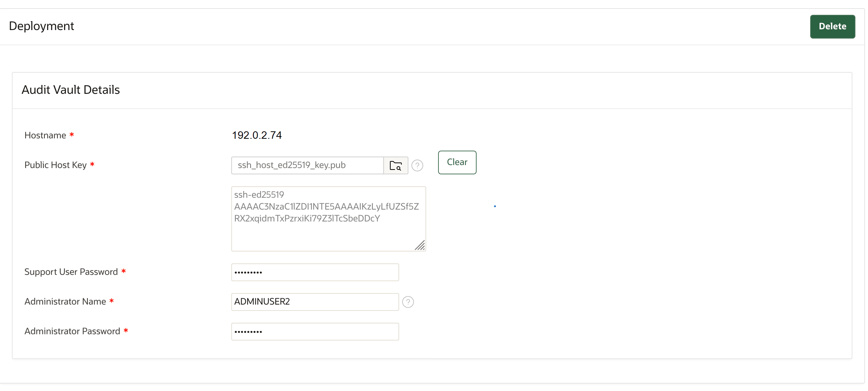Screen dimensions: 868x391
Task: Click the Administrator Password field
Action: point(315,331)
